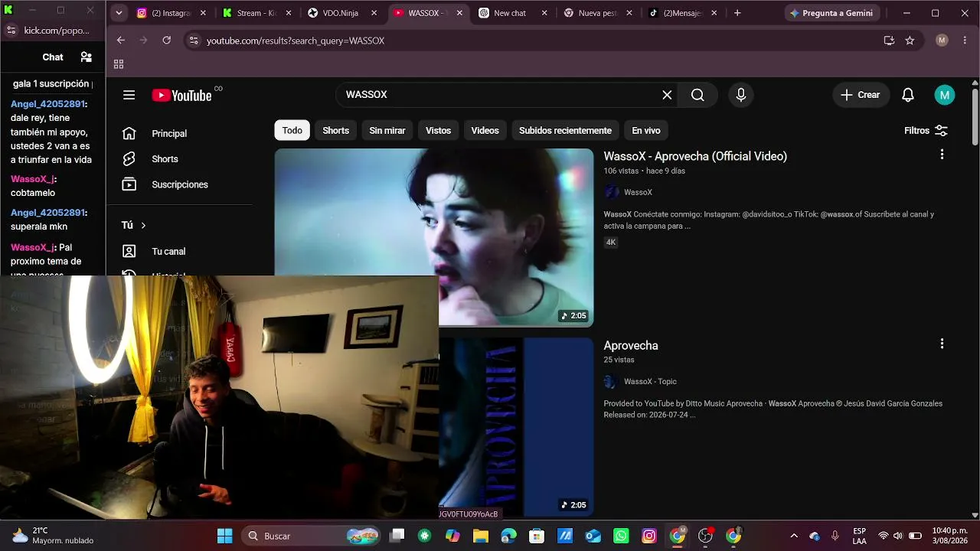Viewport: 980px width, 551px height.
Task: Open Microsoft Store from the taskbar
Action: [537, 536]
